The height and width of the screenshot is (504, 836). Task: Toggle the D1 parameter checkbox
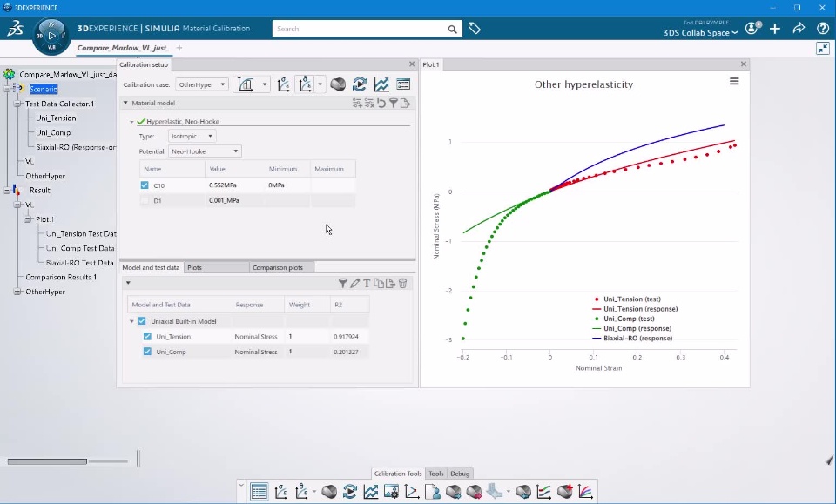pos(145,200)
